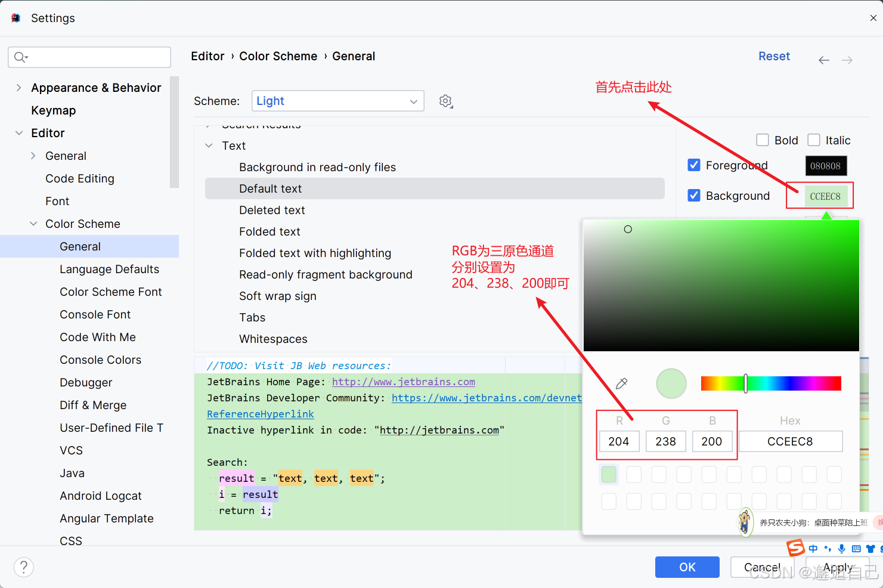
Task: Select Angular Template item
Action: click(x=107, y=518)
